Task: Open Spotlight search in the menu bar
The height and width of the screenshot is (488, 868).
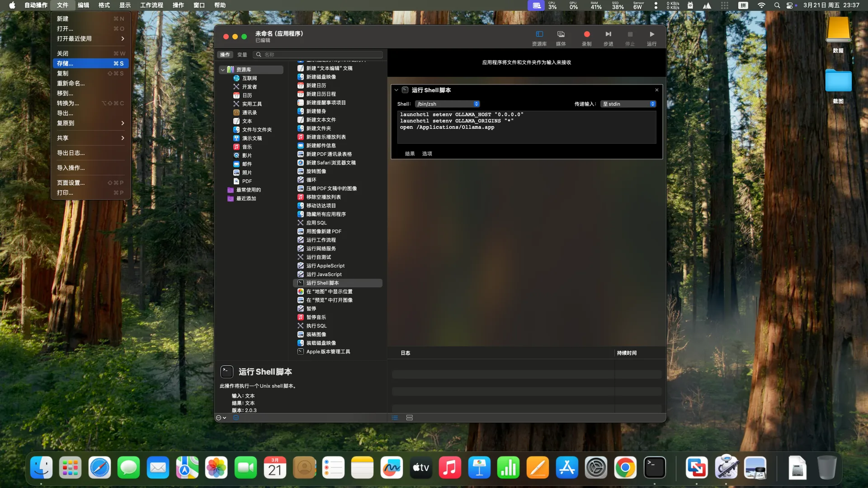Action: click(x=777, y=5)
